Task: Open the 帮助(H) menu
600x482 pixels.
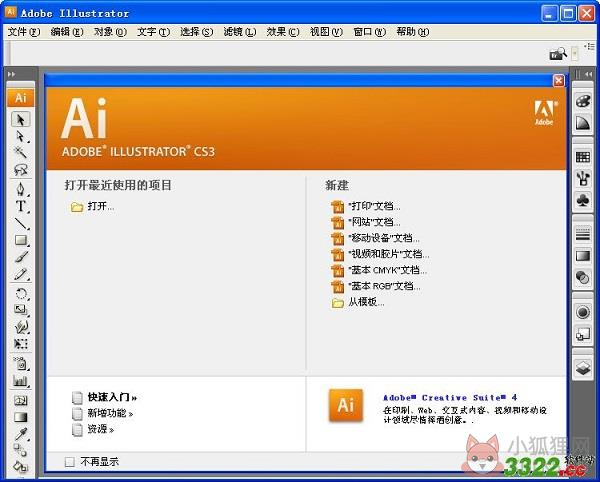Action: tap(413, 32)
